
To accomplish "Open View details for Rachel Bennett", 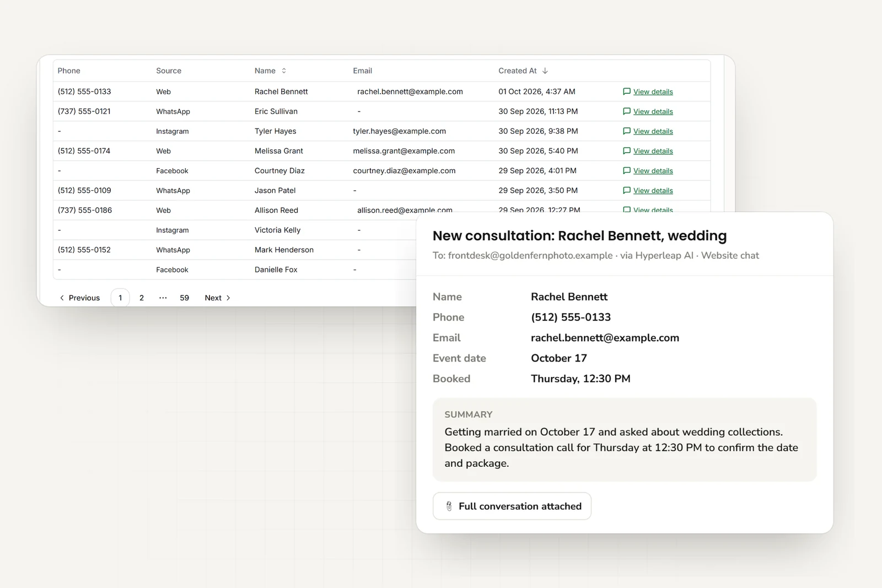I will click(653, 91).
